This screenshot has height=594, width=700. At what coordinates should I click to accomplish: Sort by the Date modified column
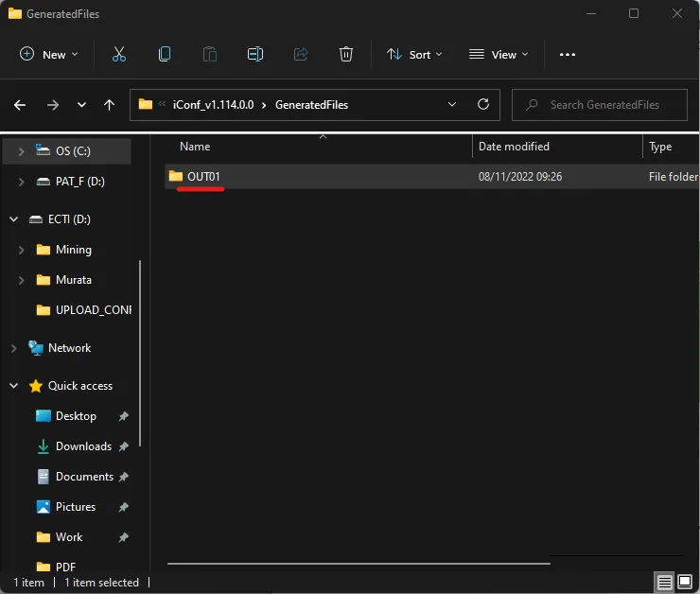click(514, 147)
